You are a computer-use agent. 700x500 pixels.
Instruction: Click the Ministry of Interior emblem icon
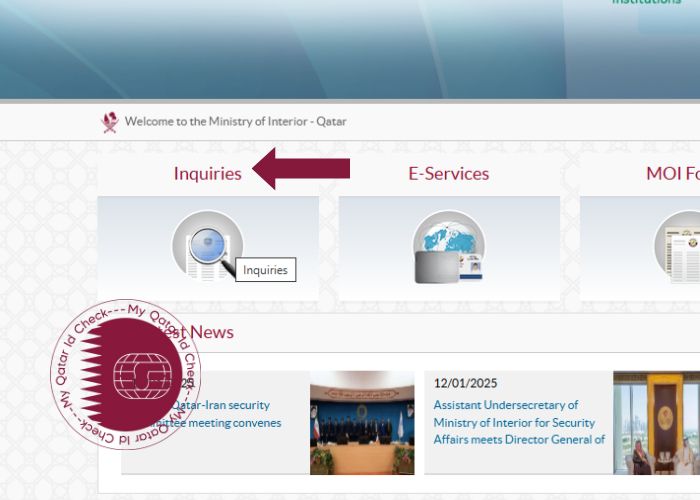coord(110,122)
